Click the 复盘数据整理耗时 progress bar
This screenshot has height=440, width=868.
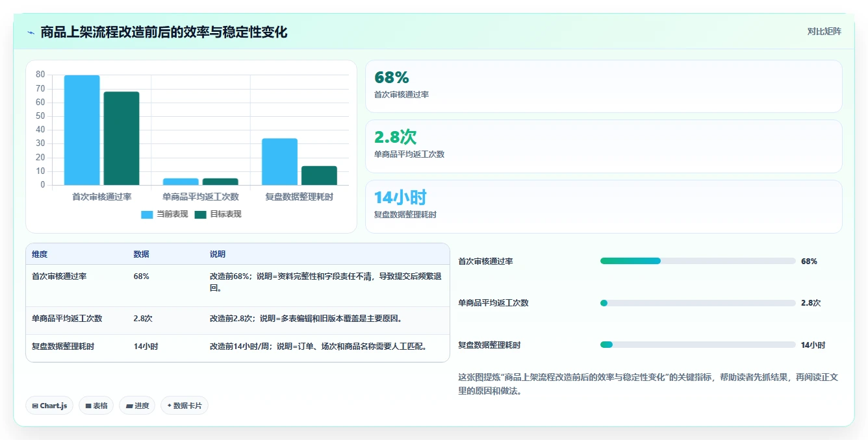click(698, 345)
